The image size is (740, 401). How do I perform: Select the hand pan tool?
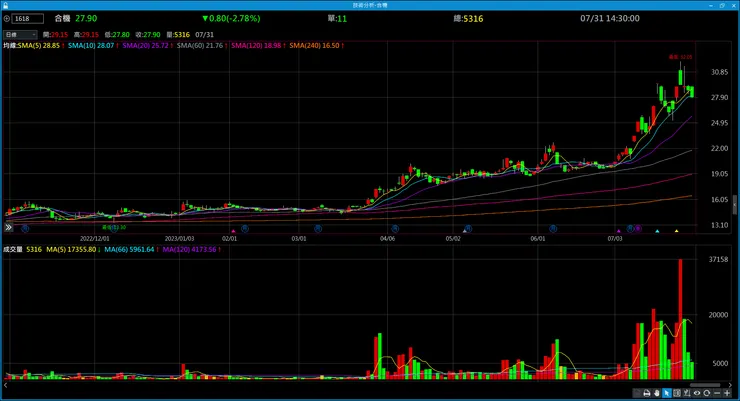click(657, 393)
